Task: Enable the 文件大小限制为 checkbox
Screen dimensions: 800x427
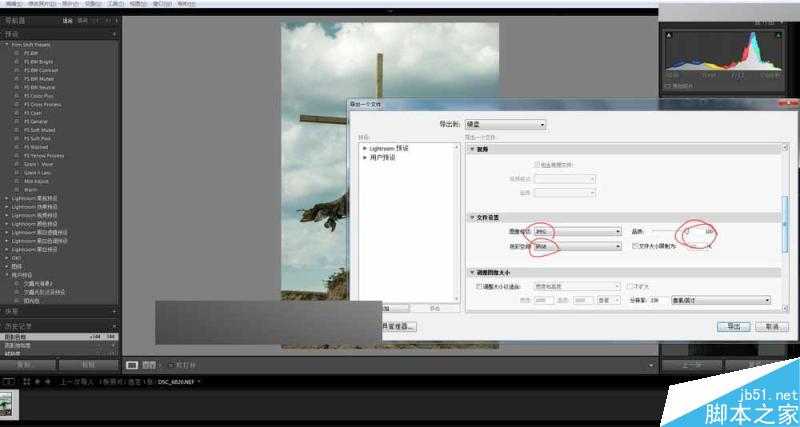Action: tap(632, 245)
